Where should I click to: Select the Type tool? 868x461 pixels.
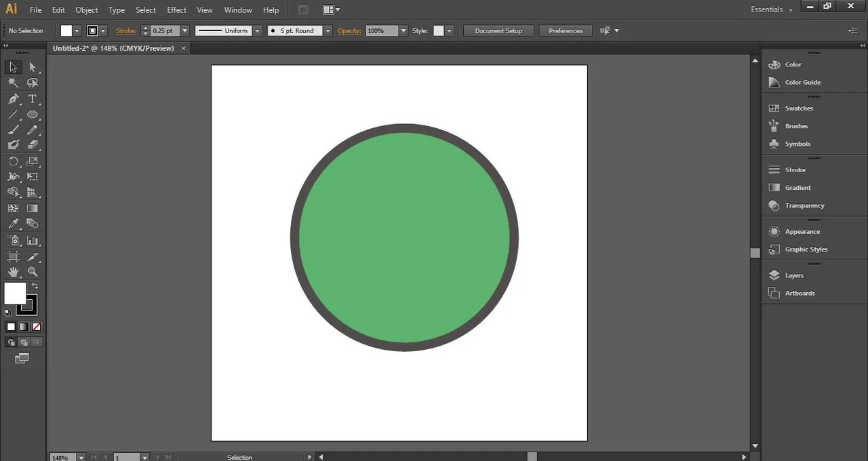pos(33,99)
